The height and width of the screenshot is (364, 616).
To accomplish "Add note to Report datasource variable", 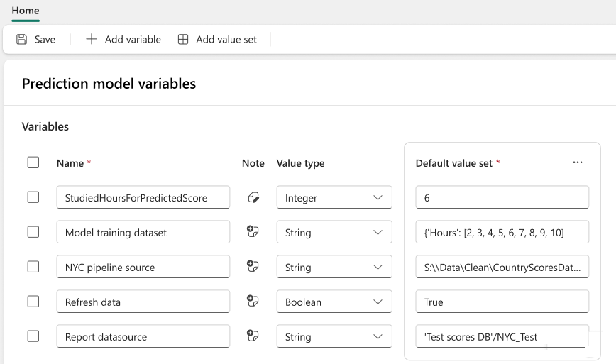I will click(253, 336).
